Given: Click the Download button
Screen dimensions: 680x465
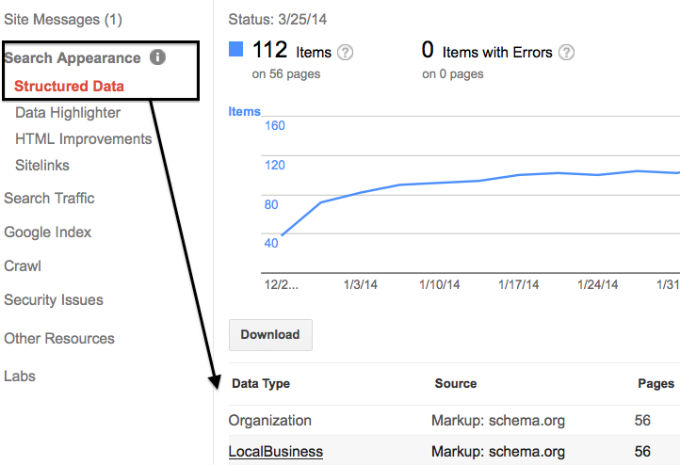Looking at the screenshot, I should pos(271,335).
